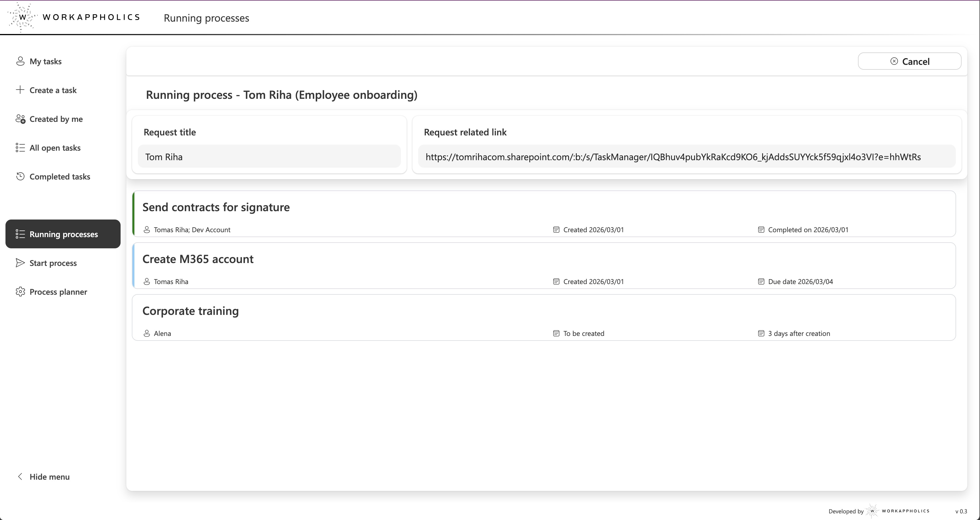This screenshot has height=520, width=980.
Task: Click the Created by me people icon
Action: pos(20,119)
